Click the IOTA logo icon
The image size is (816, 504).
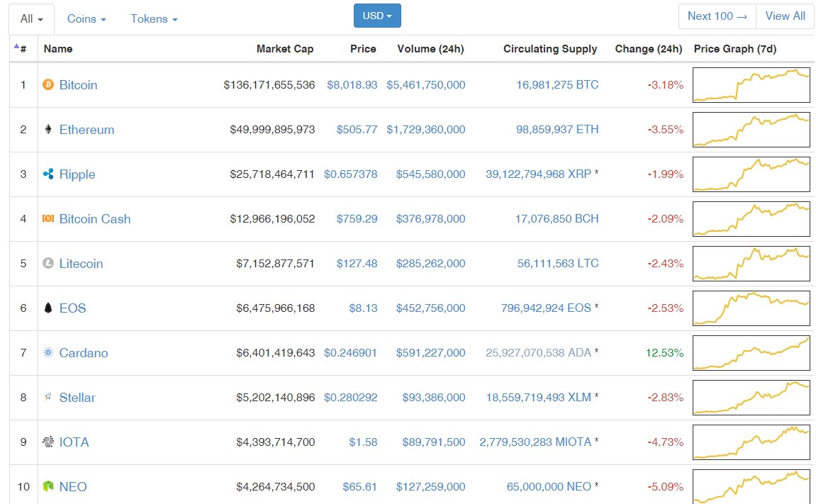point(48,442)
